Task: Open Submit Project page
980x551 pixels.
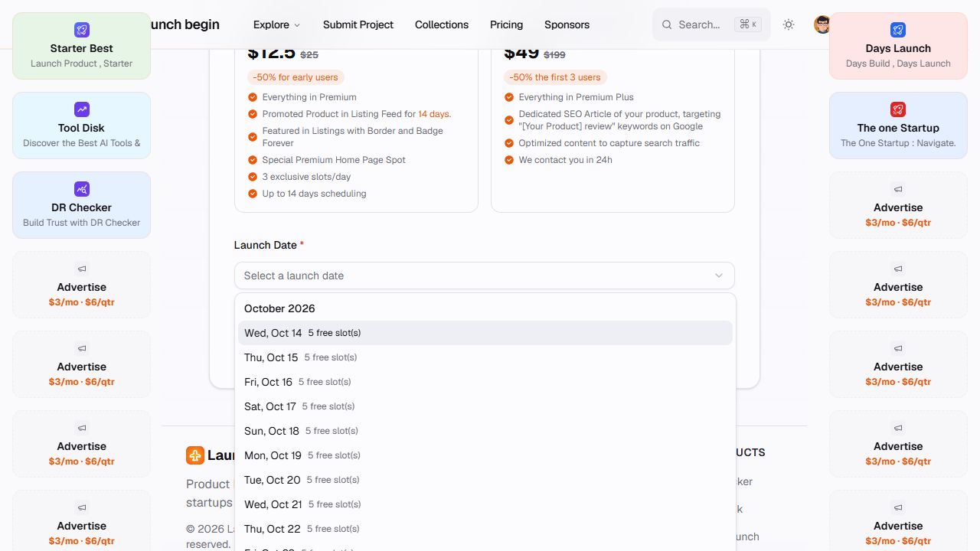Action: (x=358, y=24)
